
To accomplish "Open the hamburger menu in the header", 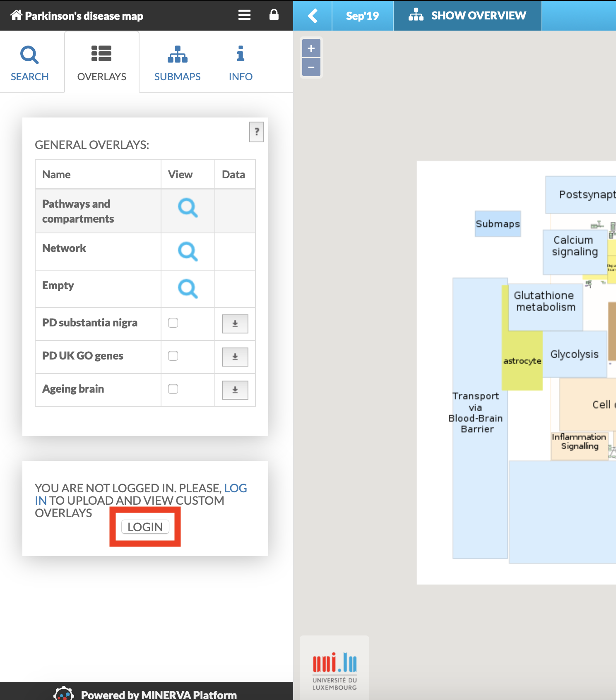I will [244, 15].
